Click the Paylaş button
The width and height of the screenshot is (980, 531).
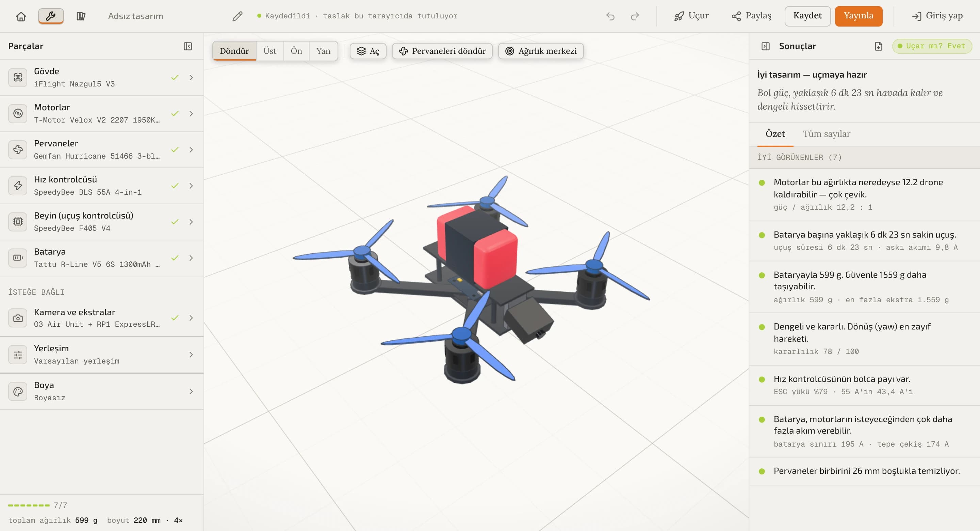(751, 16)
